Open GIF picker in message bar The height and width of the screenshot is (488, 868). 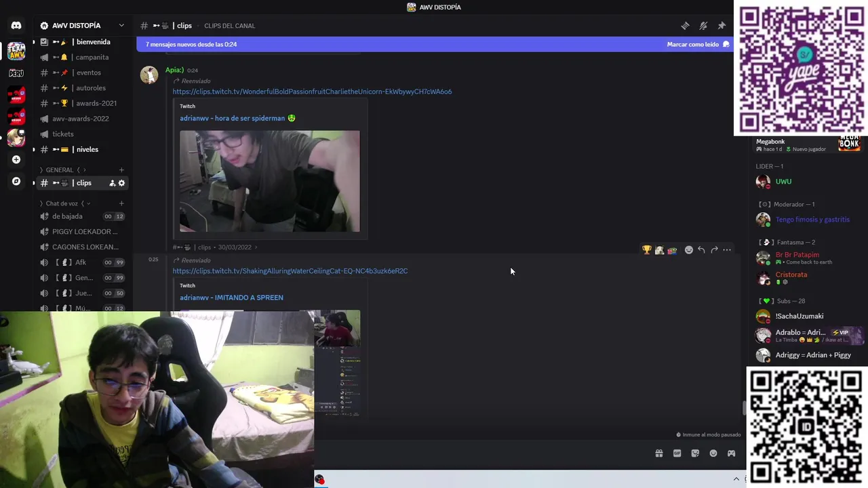pyautogui.click(x=677, y=453)
